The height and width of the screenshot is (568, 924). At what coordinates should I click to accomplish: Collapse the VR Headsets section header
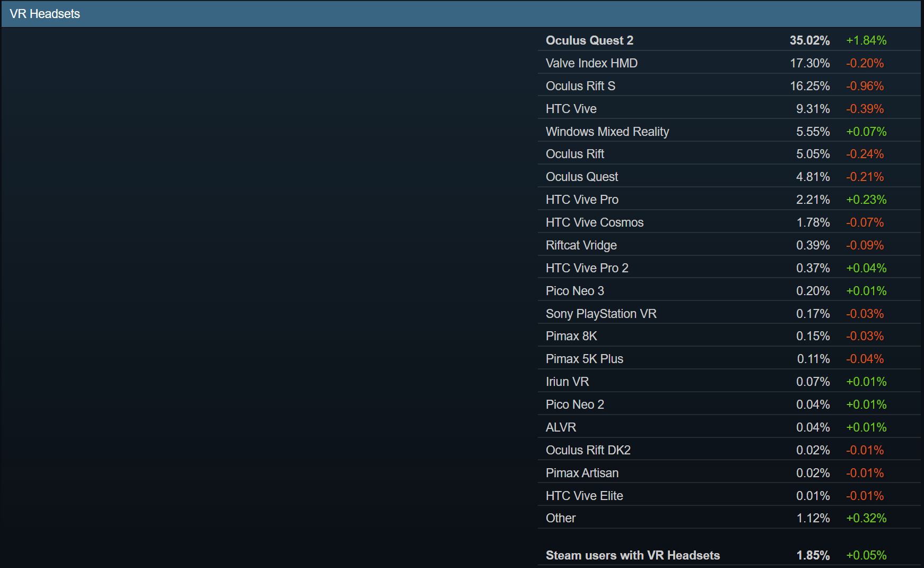coord(45,14)
